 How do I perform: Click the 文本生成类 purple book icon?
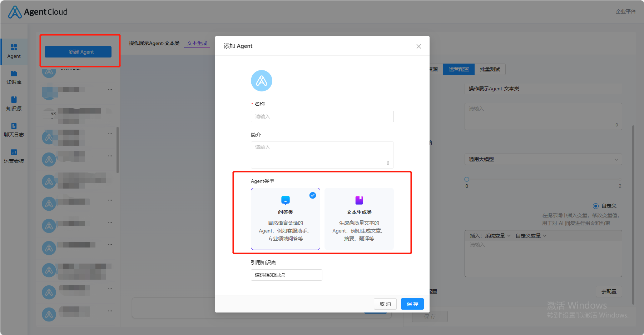coord(359,200)
